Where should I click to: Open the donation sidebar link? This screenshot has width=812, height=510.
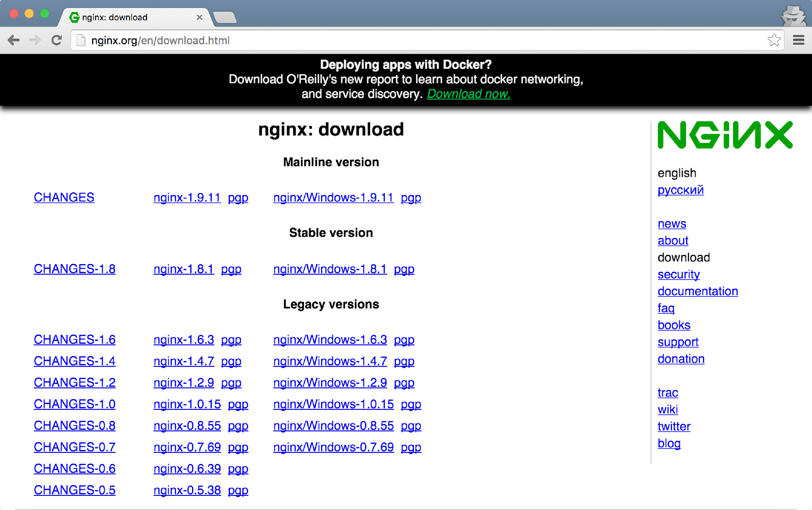tap(681, 359)
